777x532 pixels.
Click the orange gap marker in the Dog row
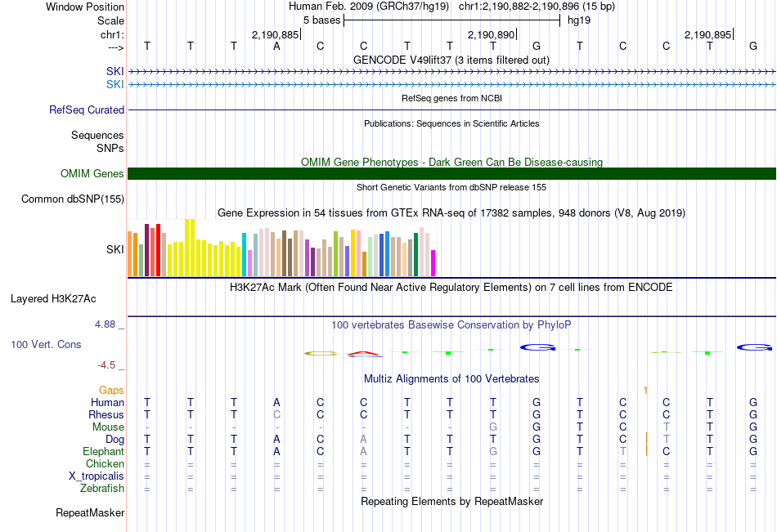[646, 438]
